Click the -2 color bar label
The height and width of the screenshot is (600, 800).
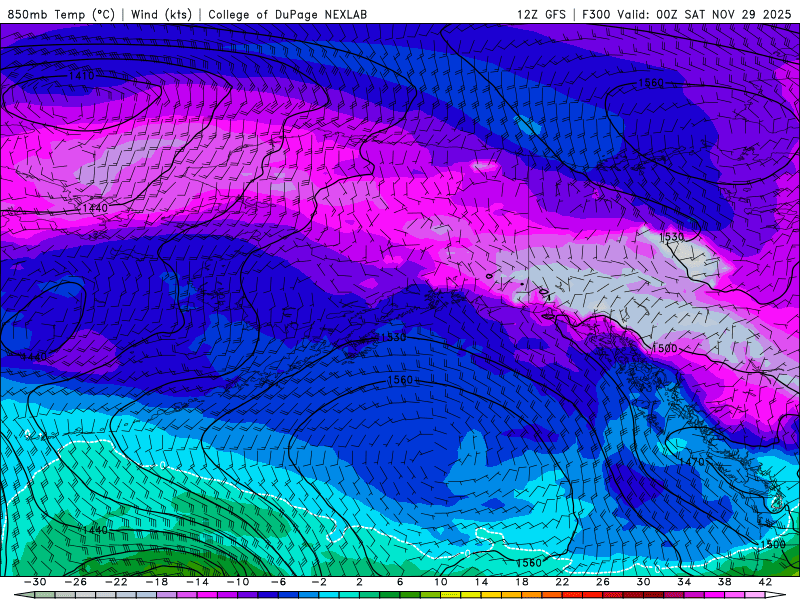tap(319, 582)
